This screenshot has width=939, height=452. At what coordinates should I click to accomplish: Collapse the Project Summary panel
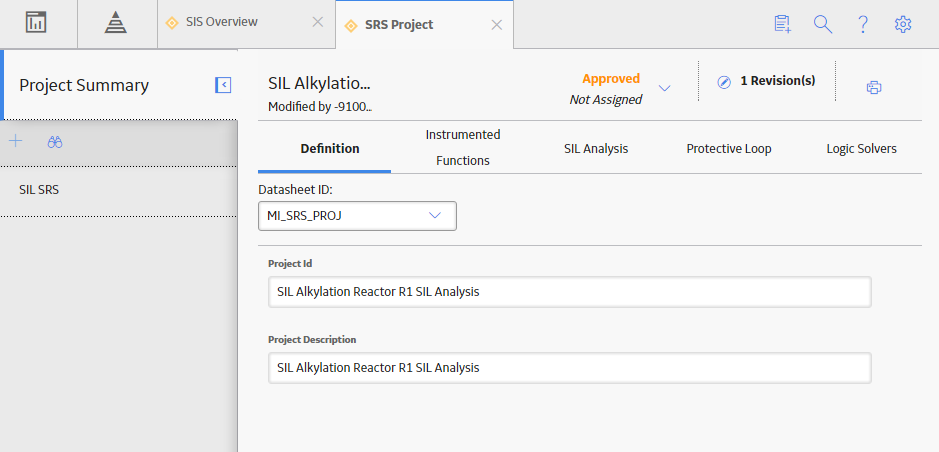tap(223, 85)
